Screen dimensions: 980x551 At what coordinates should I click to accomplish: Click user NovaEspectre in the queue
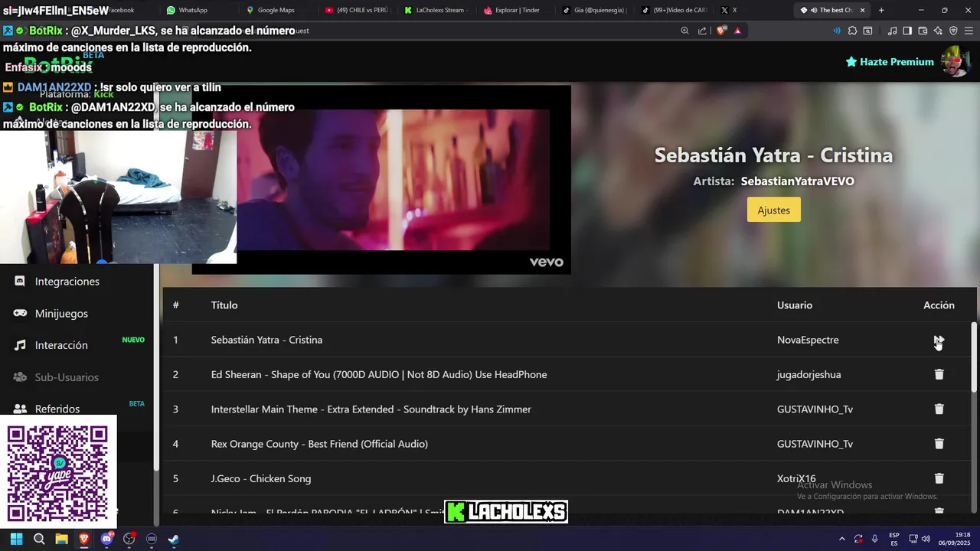point(808,340)
